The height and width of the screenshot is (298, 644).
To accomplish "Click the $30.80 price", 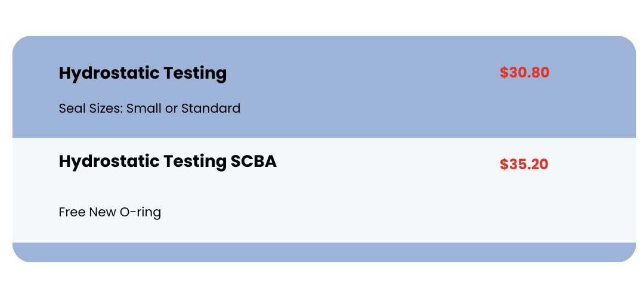I will tap(525, 73).
